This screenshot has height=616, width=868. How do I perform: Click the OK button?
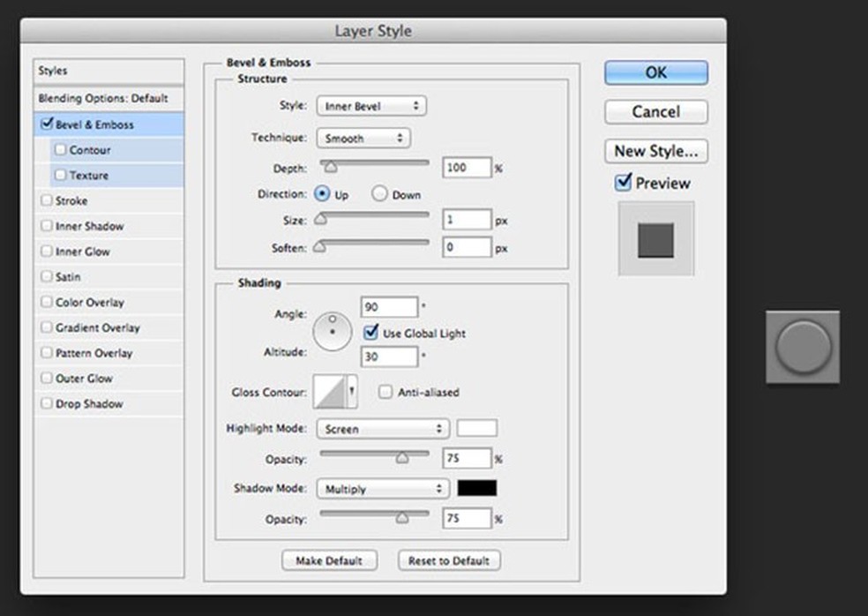(655, 73)
